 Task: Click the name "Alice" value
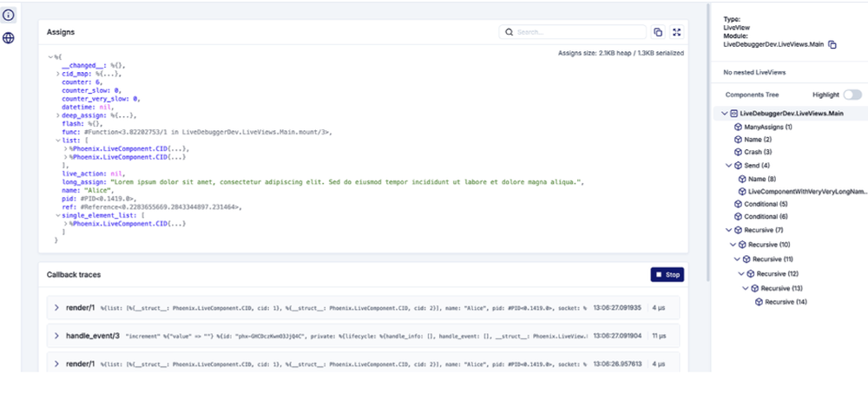click(97, 190)
